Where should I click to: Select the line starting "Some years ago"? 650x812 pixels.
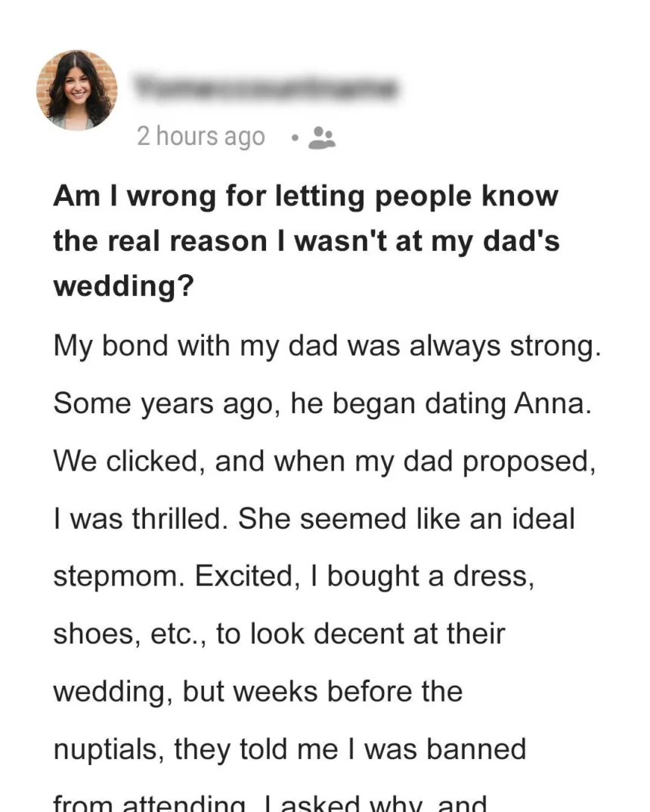(x=323, y=404)
